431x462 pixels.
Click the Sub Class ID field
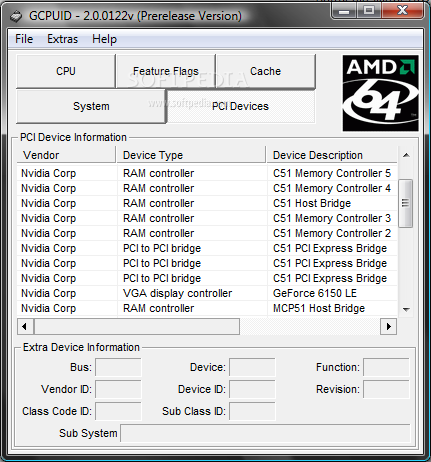pos(252,411)
